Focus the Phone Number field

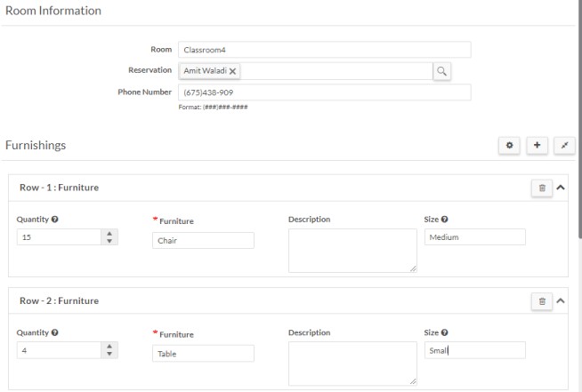[x=324, y=92]
